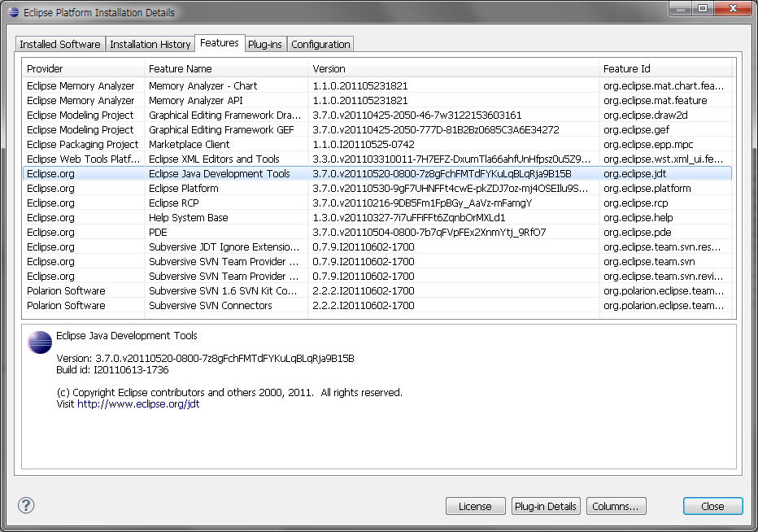Open the eclipse.org/jdt link
The height and width of the screenshot is (532, 758).
(x=138, y=403)
